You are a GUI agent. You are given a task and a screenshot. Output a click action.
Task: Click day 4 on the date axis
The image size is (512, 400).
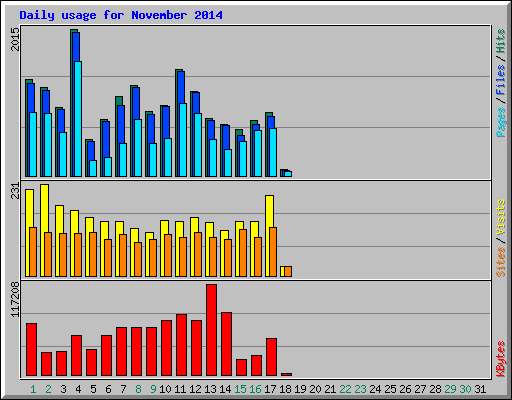(x=78, y=389)
